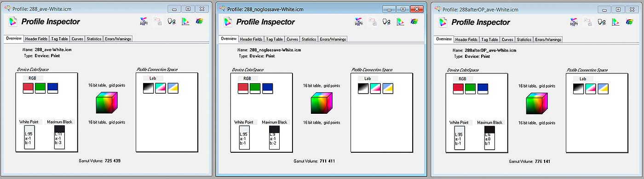Viewport: 644px width, 179px height.
Task: Click the Maximum Black patch in 288afterOP_ave-White window
Action: pyautogui.click(x=489, y=138)
